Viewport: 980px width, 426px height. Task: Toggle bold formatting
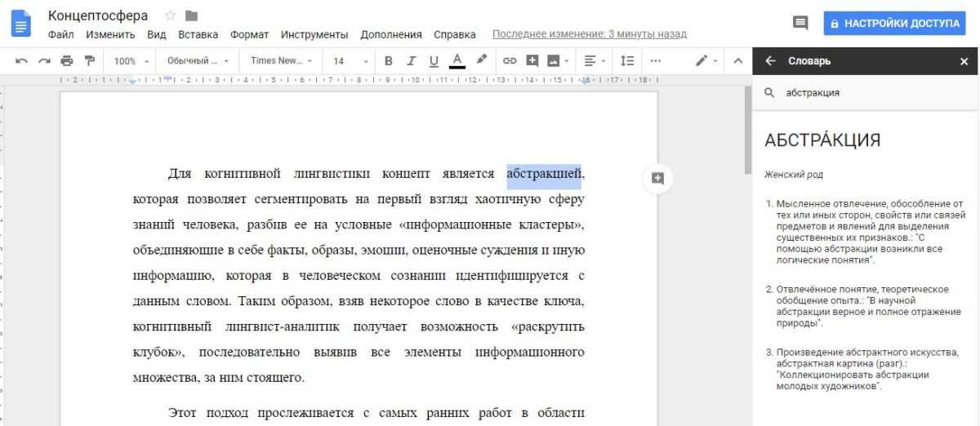389,61
